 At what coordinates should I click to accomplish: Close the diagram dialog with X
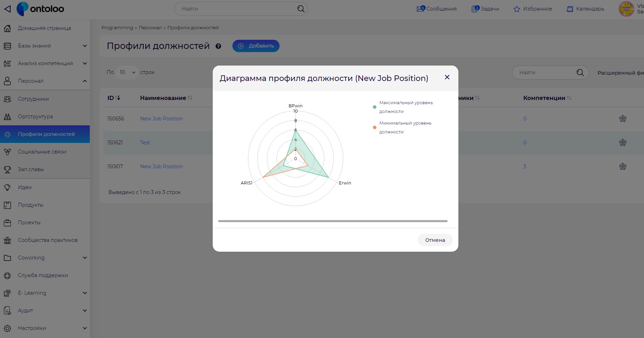click(x=447, y=77)
